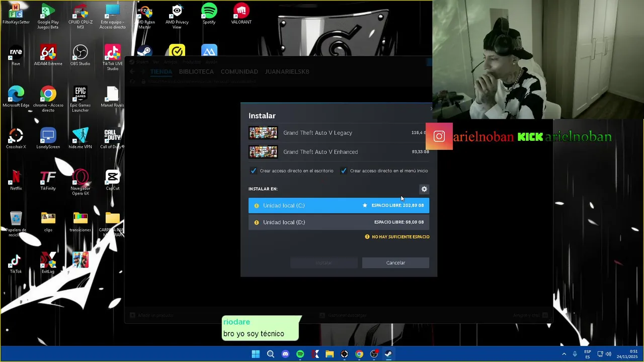
Task: Click Grand Theft Auto V Enhanced thumbnail
Action: pyautogui.click(x=263, y=152)
